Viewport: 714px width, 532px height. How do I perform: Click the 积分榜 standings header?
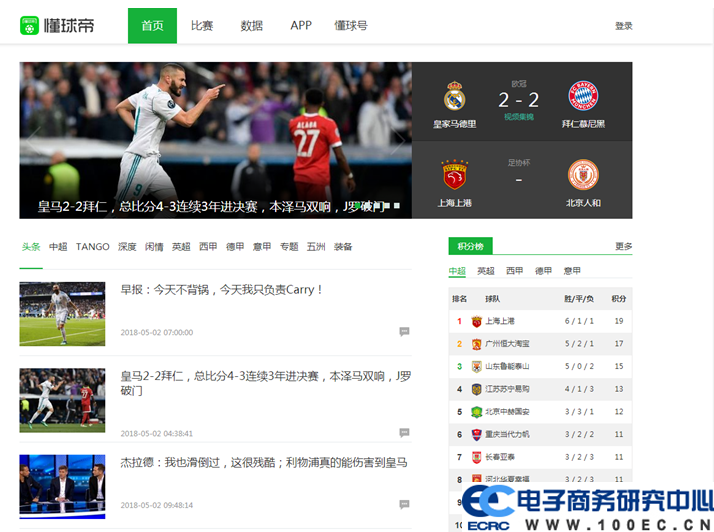click(470, 246)
